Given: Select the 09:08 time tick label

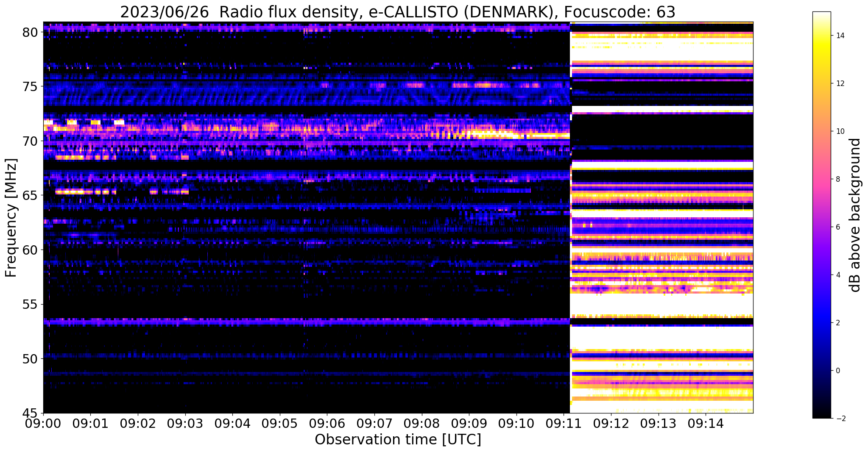Looking at the screenshot, I should point(422,423).
